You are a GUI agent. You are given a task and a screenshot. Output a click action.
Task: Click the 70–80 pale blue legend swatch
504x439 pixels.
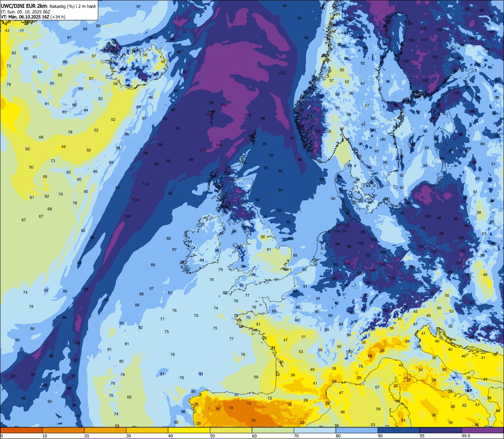(x=315, y=430)
